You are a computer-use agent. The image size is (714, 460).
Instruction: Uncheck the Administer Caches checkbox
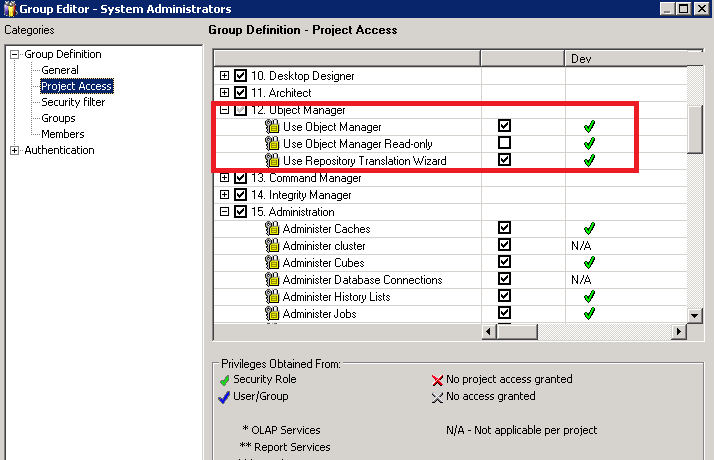click(x=504, y=227)
